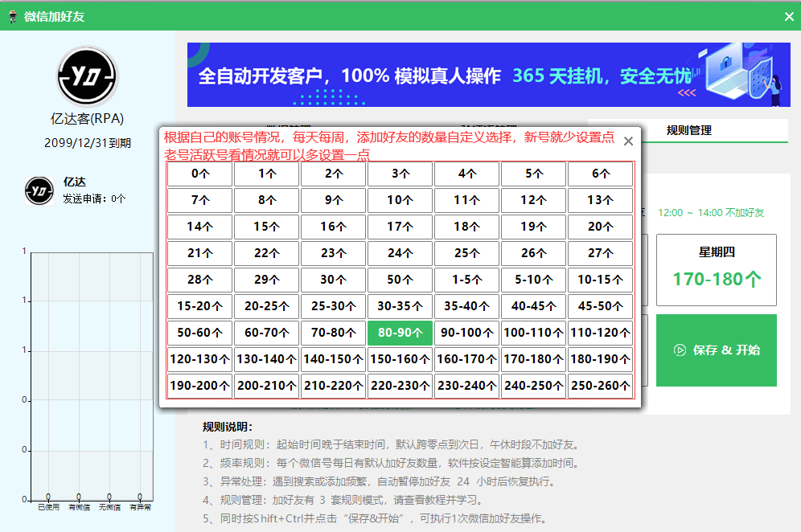Pick the 10-15个 range
Screen dimensions: 801x532
[x=600, y=280]
